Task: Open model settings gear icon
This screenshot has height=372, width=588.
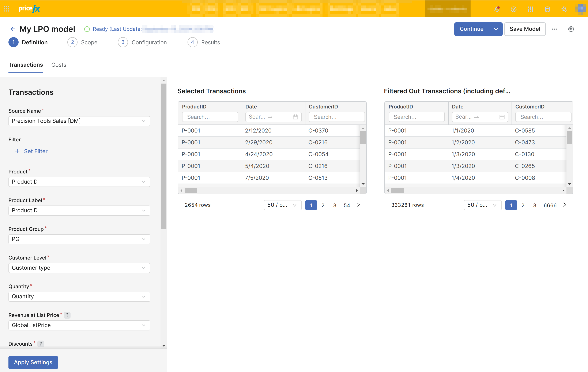Action: (x=571, y=29)
